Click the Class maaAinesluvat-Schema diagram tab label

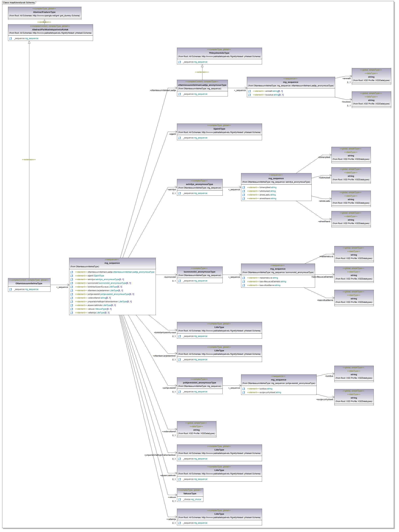pyautogui.click(x=19, y=3)
